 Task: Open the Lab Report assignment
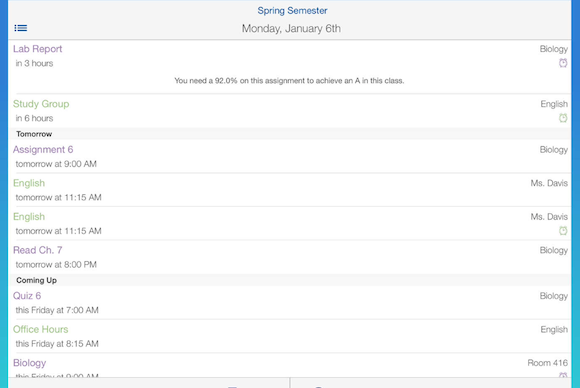point(37,49)
